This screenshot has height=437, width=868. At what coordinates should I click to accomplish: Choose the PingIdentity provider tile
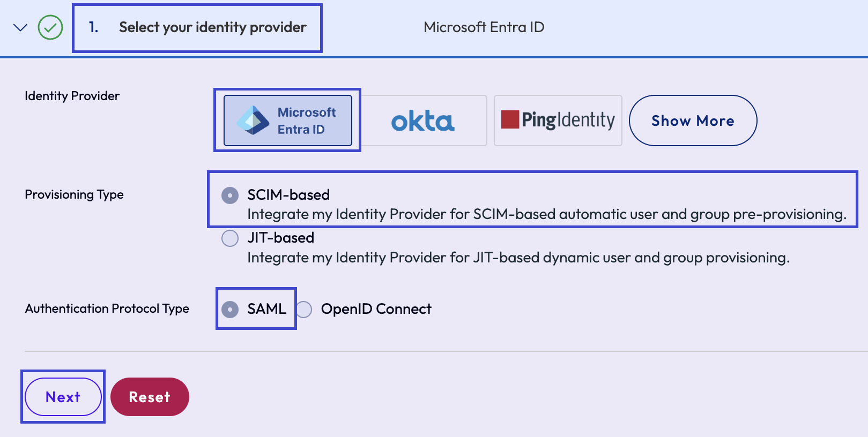[558, 120]
